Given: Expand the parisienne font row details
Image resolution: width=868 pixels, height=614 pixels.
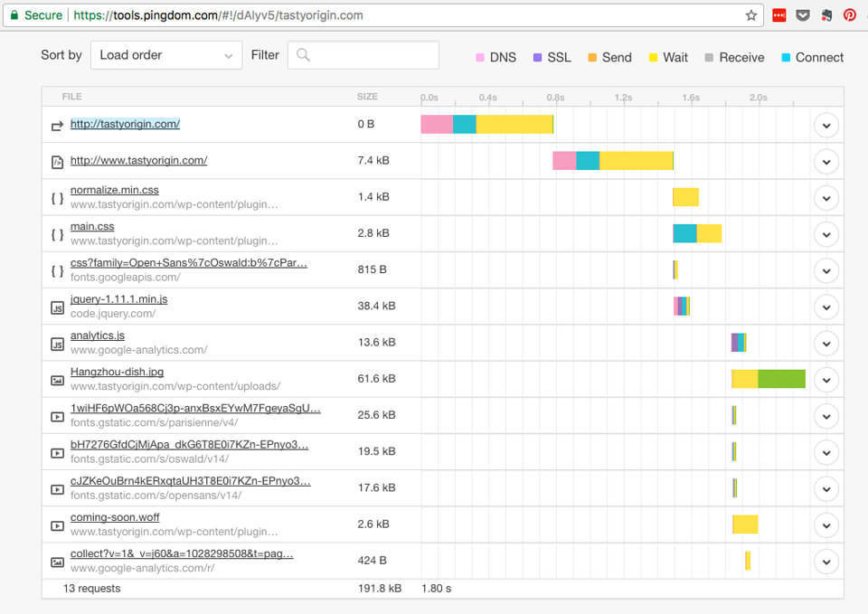Looking at the screenshot, I should pos(826,416).
